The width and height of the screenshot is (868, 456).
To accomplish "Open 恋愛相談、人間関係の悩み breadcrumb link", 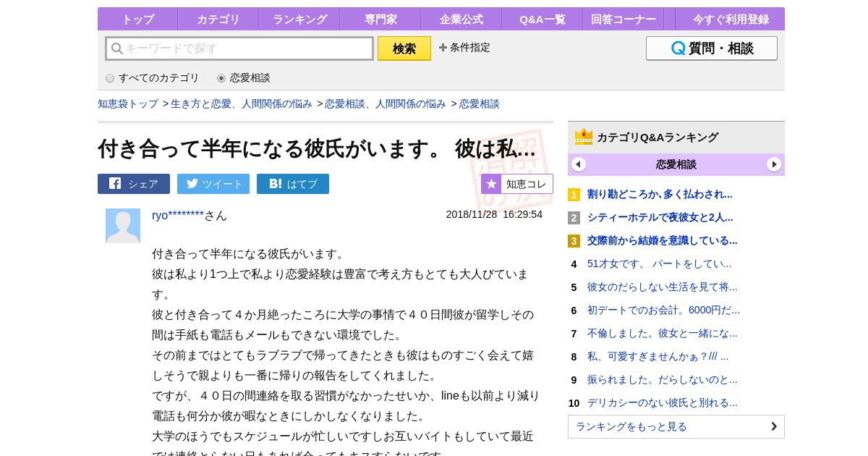I will point(386,104).
